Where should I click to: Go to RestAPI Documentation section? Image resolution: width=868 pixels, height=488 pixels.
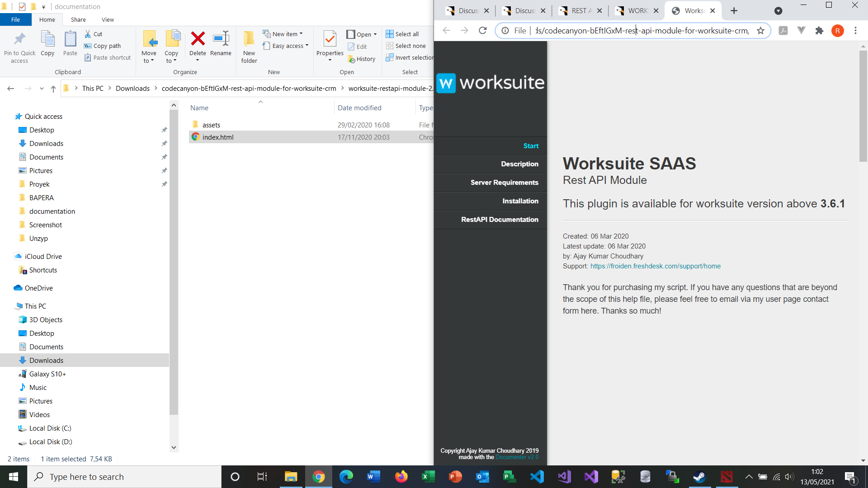click(499, 220)
